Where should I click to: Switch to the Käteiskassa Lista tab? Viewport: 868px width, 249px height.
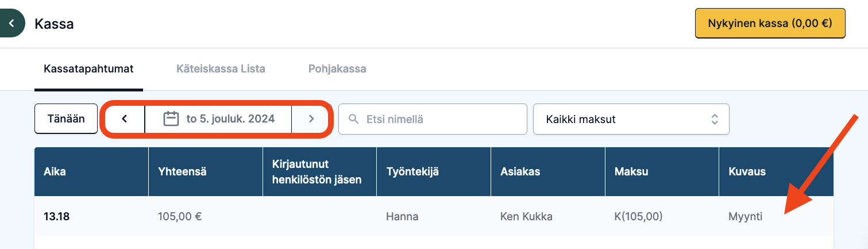point(221,69)
